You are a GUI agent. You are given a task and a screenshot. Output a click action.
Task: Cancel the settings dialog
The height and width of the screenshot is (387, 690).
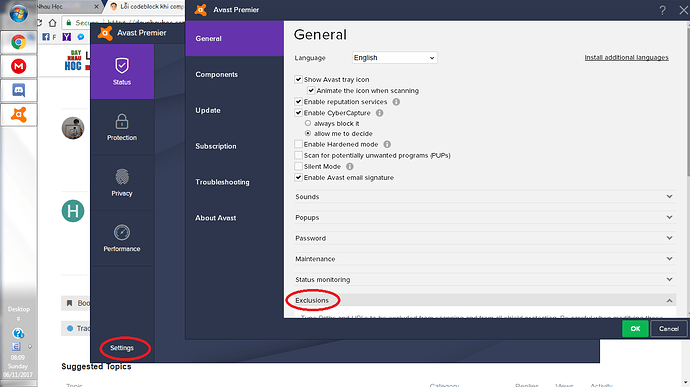click(668, 329)
